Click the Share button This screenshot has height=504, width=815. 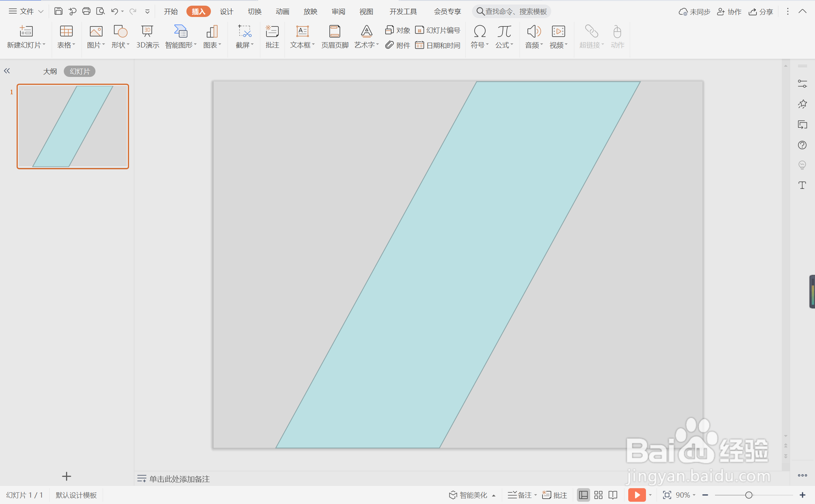761,12
